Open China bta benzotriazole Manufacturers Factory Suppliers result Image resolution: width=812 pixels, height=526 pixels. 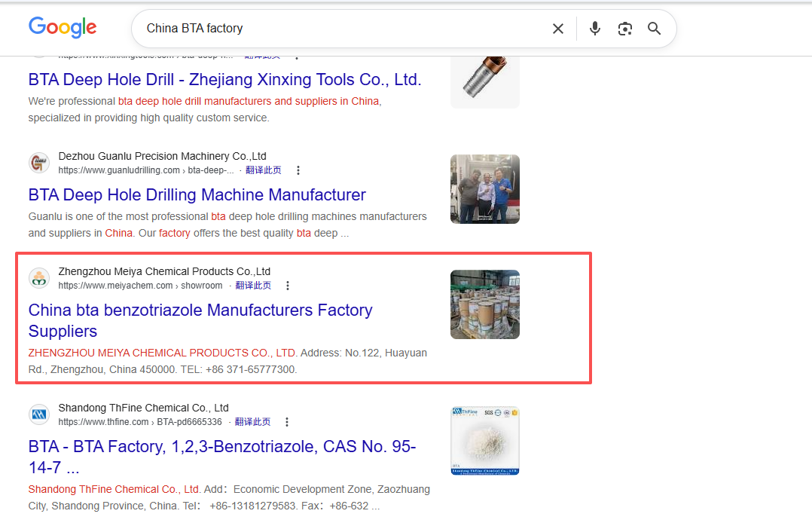click(x=200, y=320)
